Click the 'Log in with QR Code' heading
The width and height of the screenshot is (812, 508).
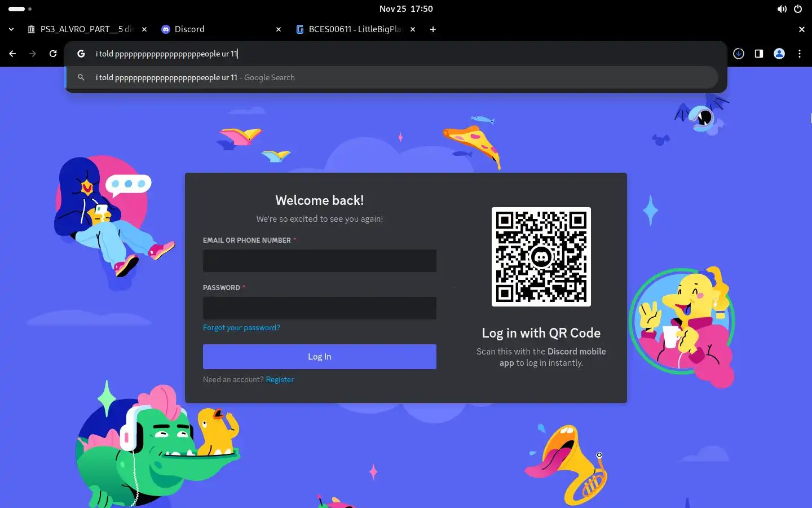pos(541,333)
